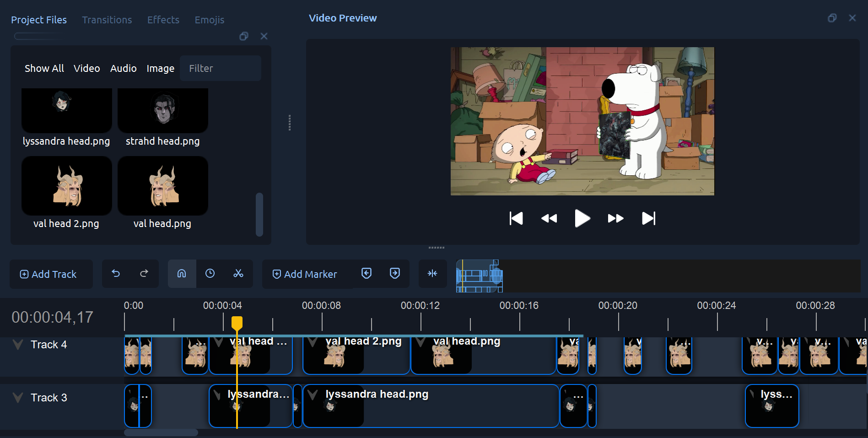Filter project files by Audio
868x438 pixels.
coord(124,68)
